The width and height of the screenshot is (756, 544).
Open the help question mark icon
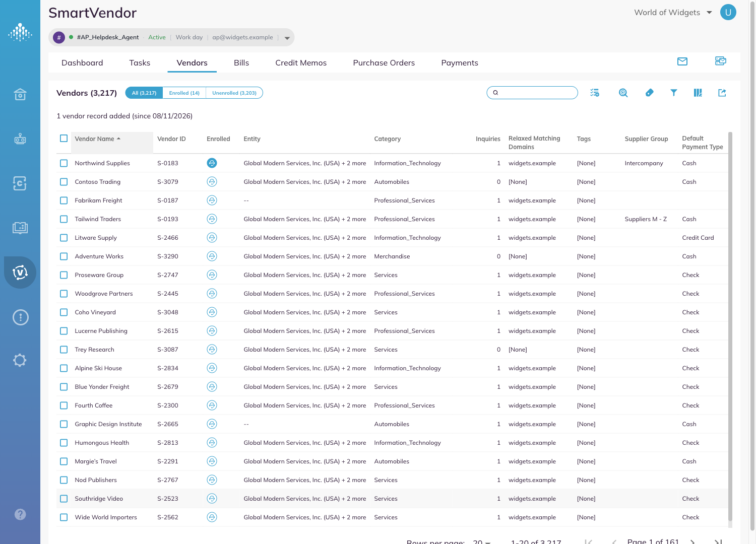[x=20, y=514]
